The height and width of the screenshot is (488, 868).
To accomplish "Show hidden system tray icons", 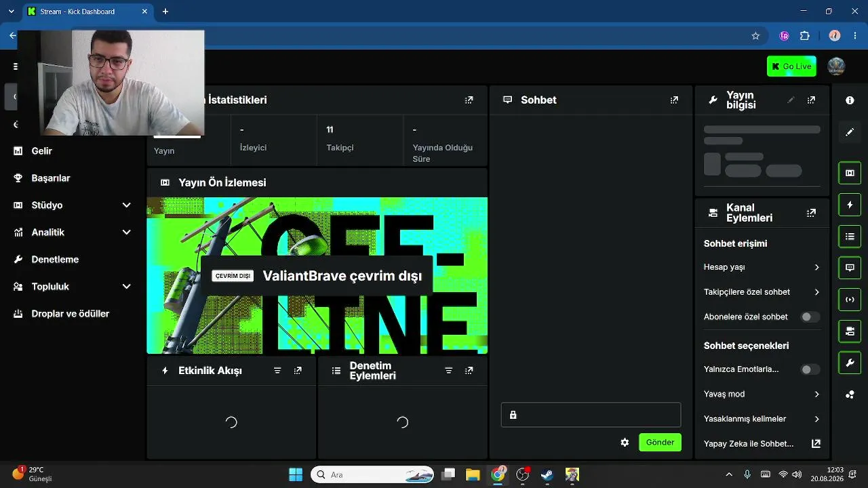I will (729, 474).
